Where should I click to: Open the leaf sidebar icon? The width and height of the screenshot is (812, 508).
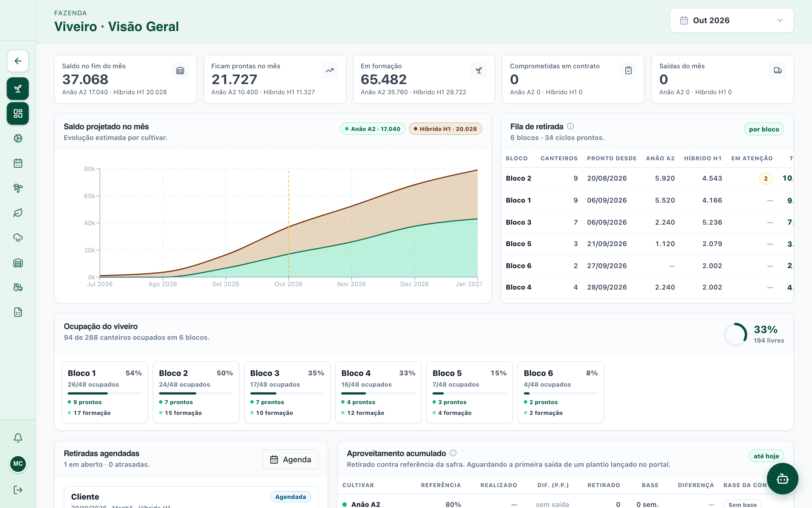(18, 213)
